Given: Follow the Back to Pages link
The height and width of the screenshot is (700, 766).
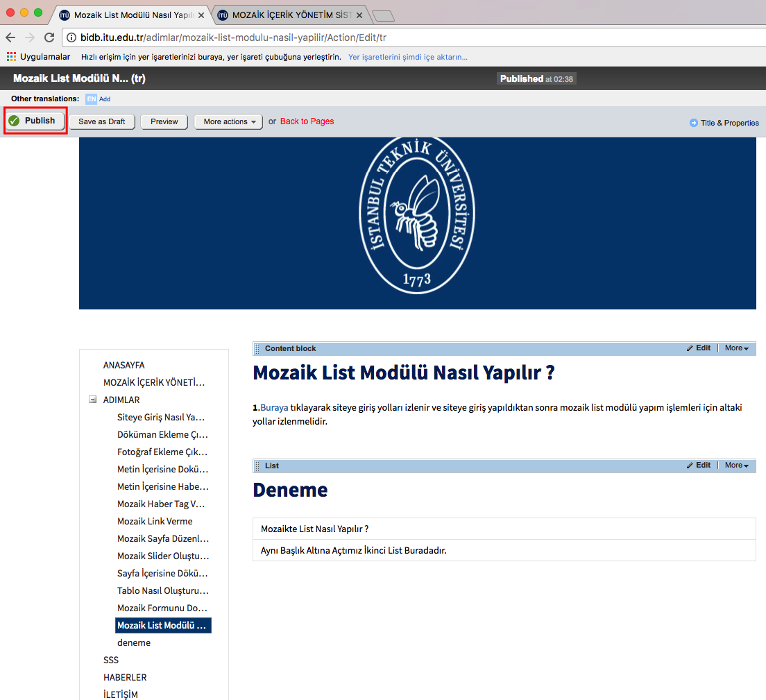Looking at the screenshot, I should coord(307,121).
